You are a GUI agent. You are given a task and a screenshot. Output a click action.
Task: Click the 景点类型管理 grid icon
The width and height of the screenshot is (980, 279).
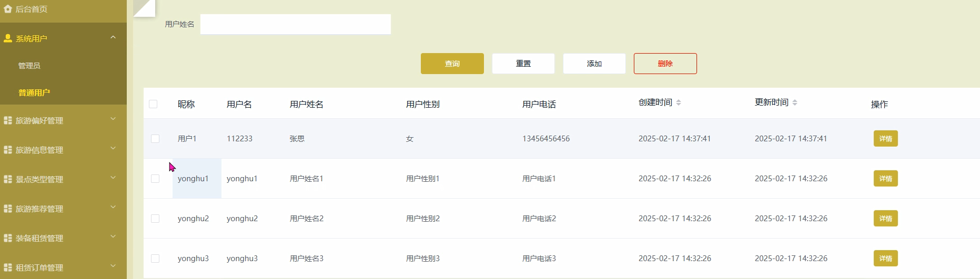tap(7, 179)
